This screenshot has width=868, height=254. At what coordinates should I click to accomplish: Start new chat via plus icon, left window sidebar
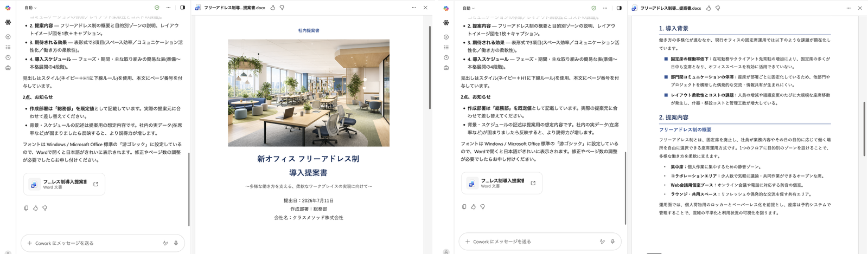(x=8, y=37)
